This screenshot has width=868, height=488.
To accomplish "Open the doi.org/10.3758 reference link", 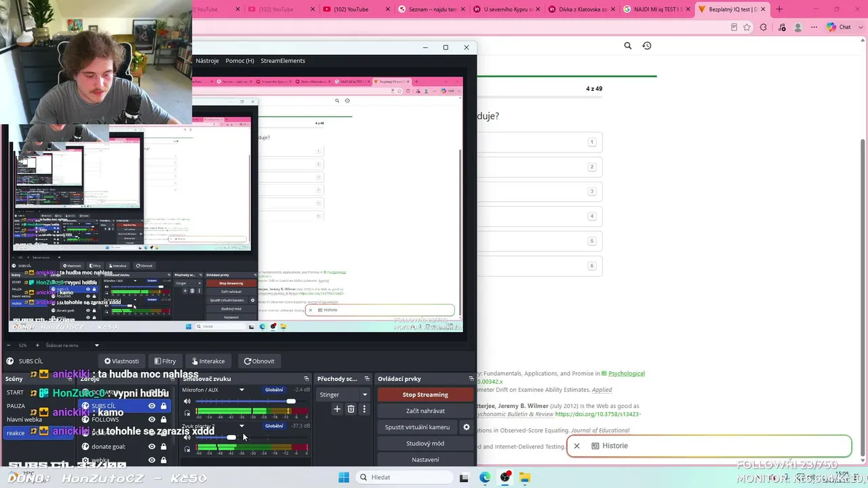I will 598,414.
